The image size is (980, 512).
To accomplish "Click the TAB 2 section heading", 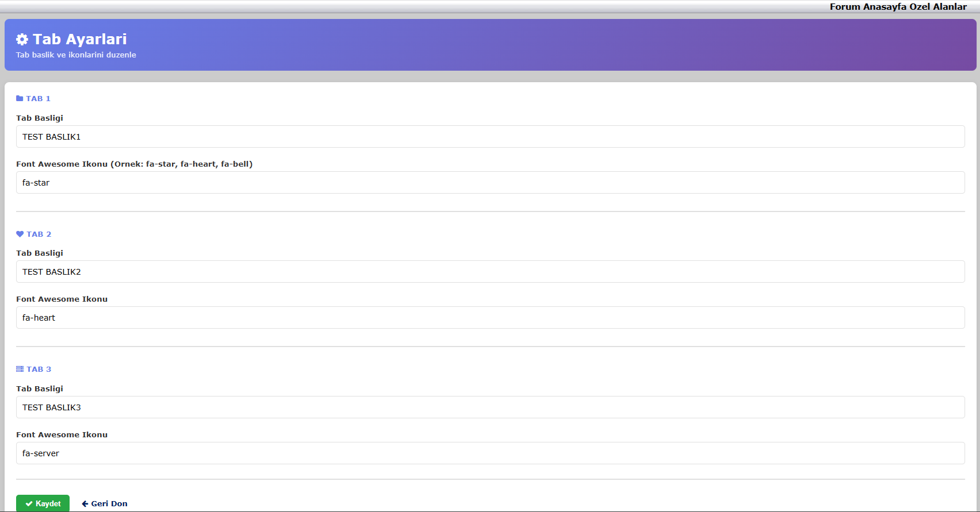I will 39,234.
